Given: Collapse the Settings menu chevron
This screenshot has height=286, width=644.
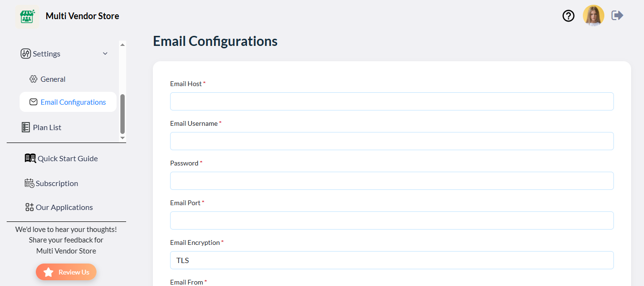Looking at the screenshot, I should 105,54.
